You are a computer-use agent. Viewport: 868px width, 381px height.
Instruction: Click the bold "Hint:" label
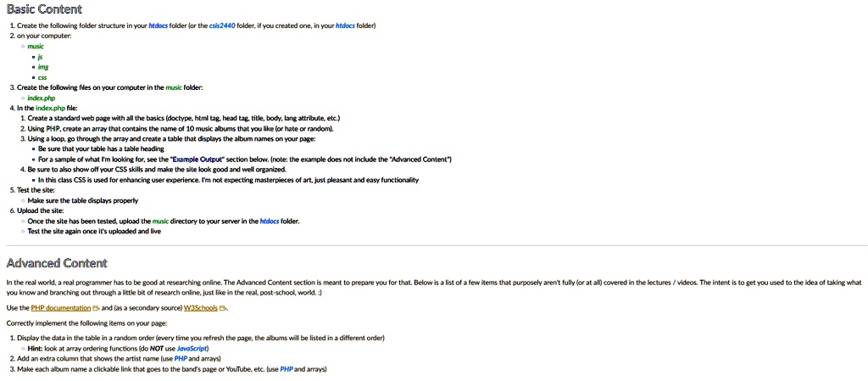(36, 349)
